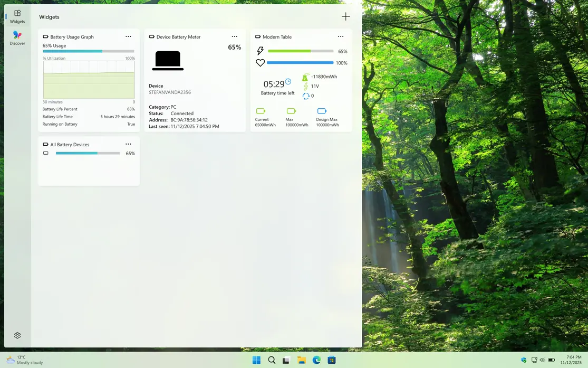Click the heart battery health icon

[x=260, y=62]
